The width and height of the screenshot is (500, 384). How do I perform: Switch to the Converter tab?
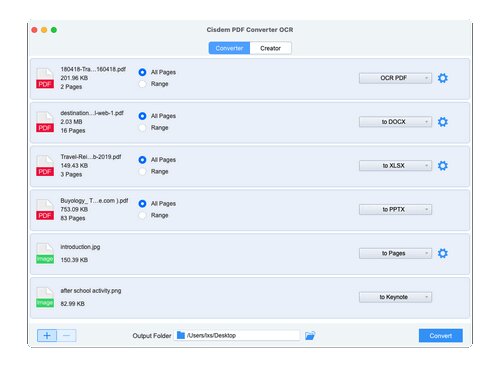[229, 48]
